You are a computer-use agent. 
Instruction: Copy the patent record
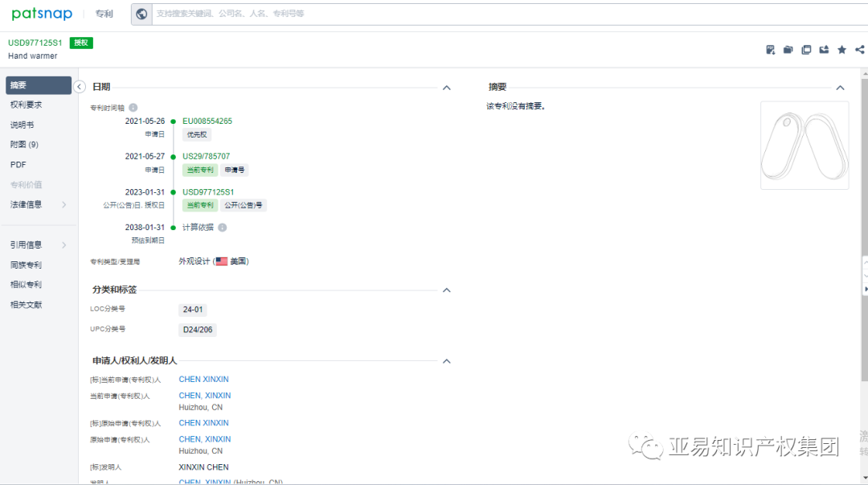coord(806,50)
